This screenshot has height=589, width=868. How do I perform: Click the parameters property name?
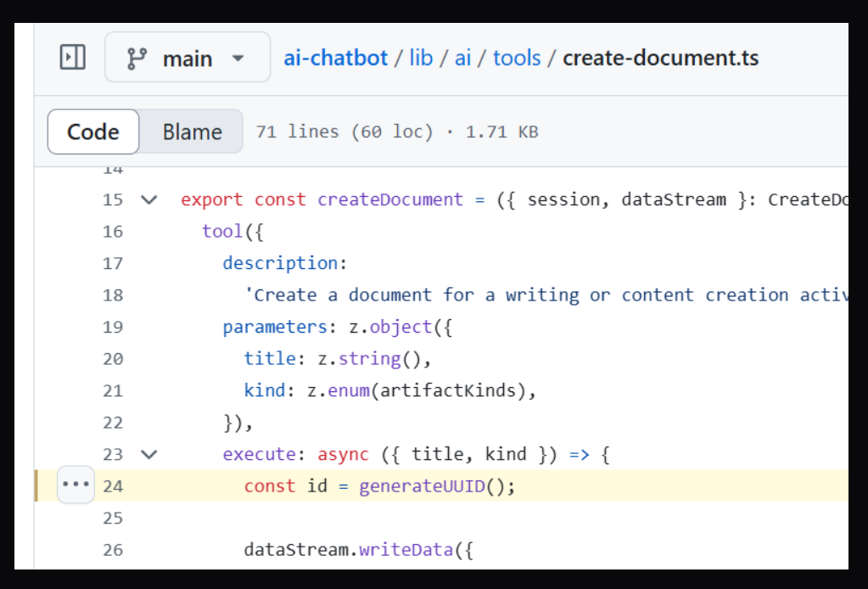pyautogui.click(x=275, y=327)
